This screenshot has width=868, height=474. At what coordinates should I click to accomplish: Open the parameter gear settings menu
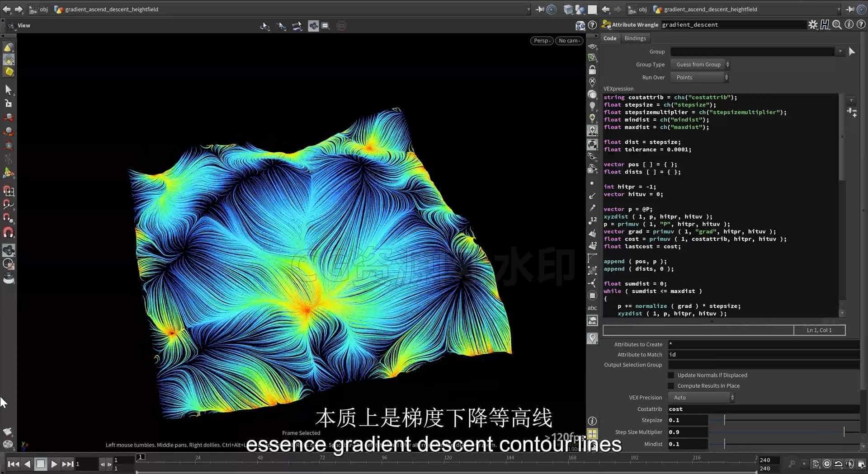coord(812,25)
